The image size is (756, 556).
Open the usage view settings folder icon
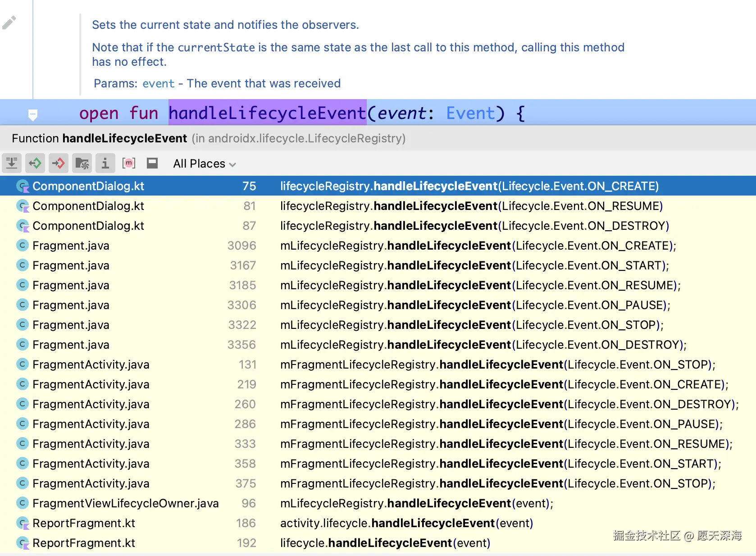pyautogui.click(x=82, y=163)
